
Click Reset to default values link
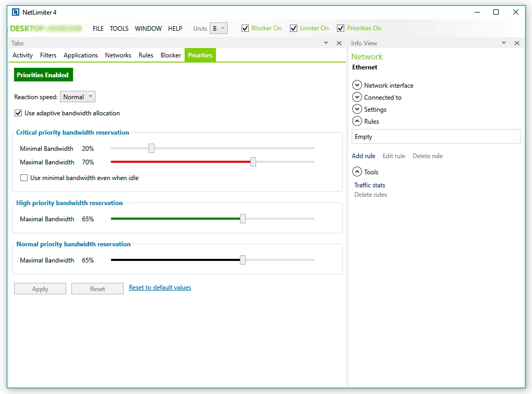coord(160,288)
